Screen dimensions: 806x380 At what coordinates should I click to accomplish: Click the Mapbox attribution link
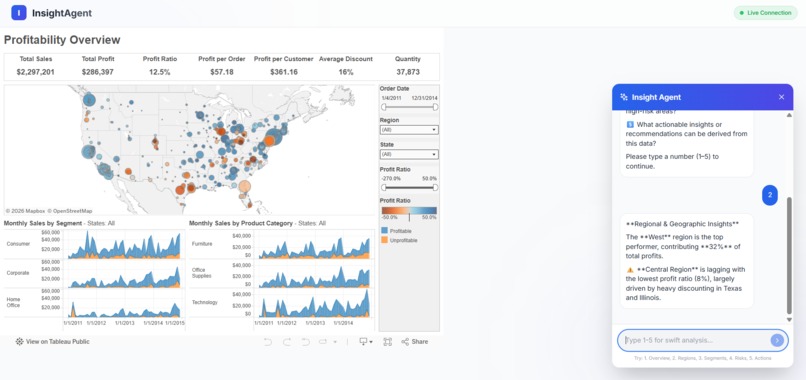tap(26, 211)
